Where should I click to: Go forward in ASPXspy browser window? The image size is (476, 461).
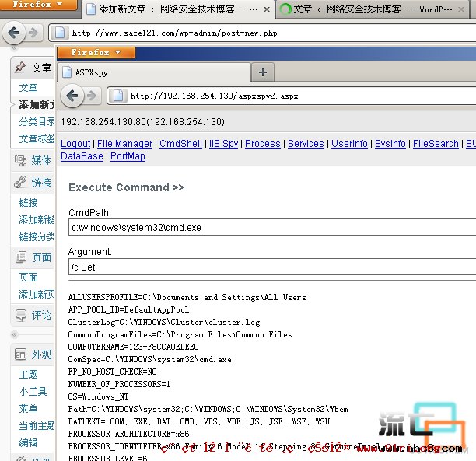coord(92,96)
